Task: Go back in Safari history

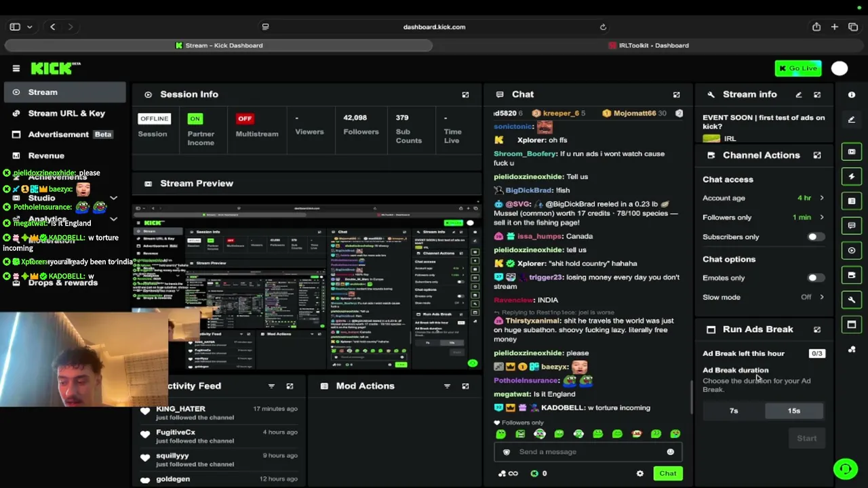Action: [x=52, y=27]
